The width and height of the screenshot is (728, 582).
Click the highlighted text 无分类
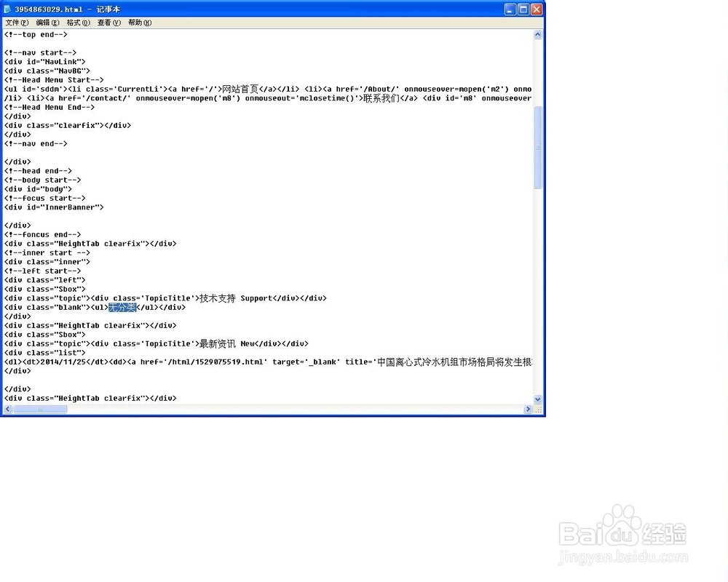[x=122, y=307]
